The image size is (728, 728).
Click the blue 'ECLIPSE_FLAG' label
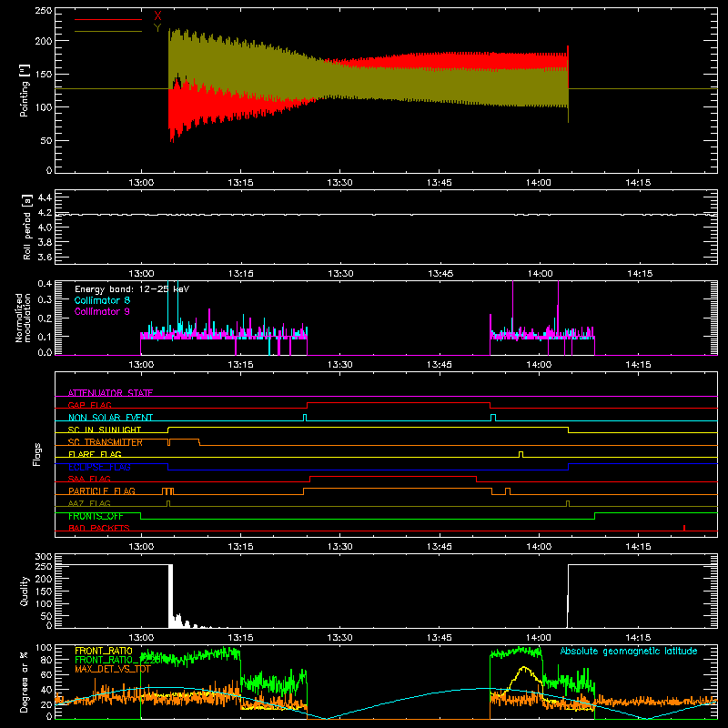[99, 467]
